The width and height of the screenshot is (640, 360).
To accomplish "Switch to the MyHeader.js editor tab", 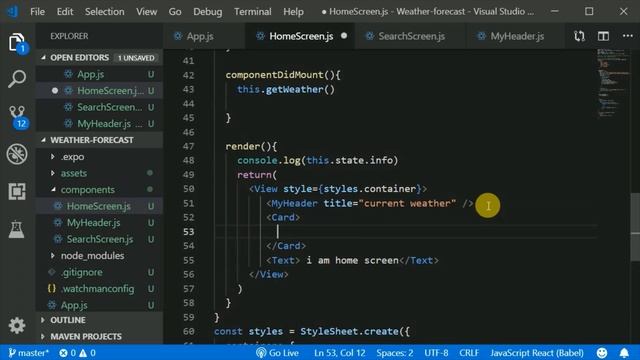I will (517, 36).
